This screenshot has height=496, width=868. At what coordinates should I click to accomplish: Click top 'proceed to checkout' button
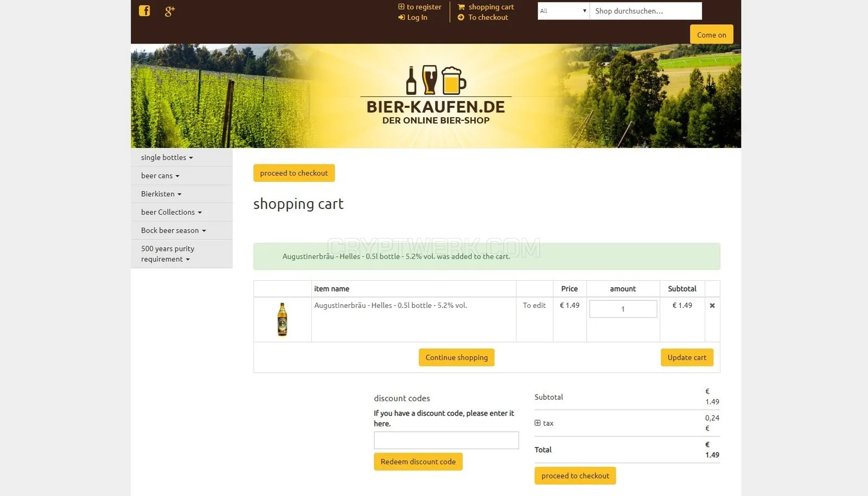click(294, 173)
